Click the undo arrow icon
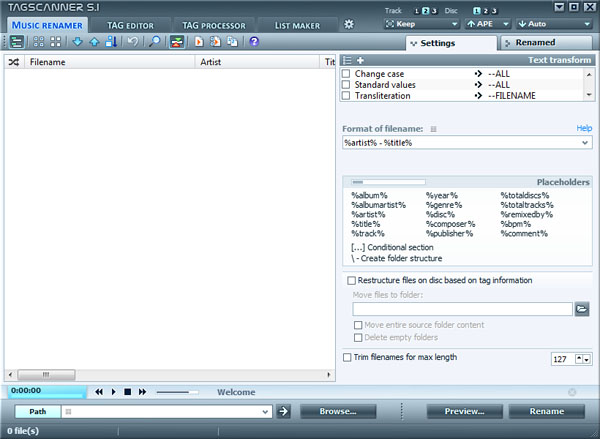600x439 pixels. (x=133, y=41)
